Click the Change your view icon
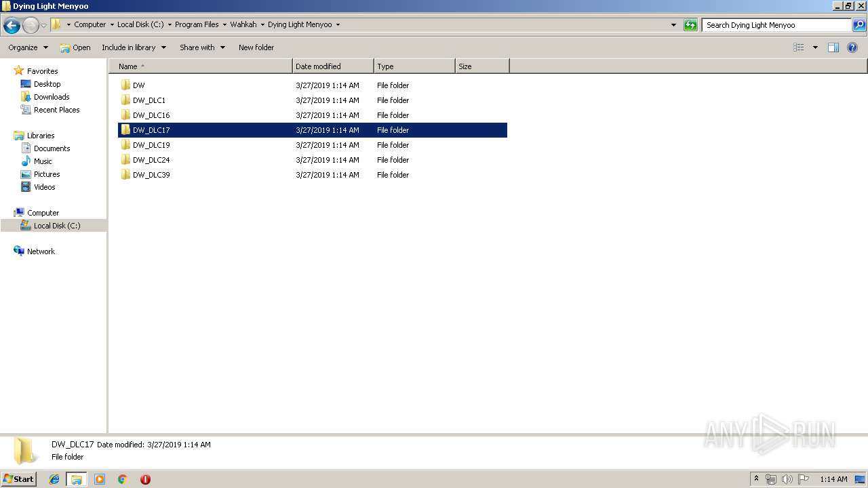Screen dimensions: 868x488 [799, 47]
